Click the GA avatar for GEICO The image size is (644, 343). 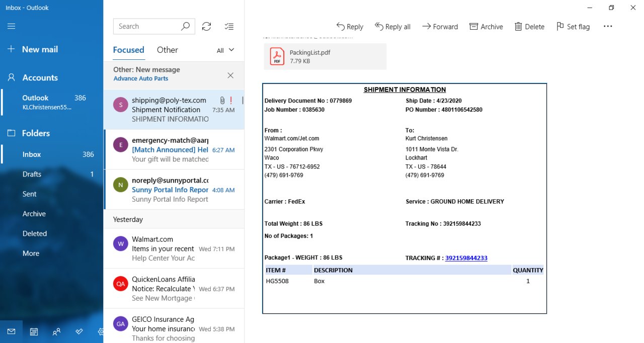pos(120,324)
